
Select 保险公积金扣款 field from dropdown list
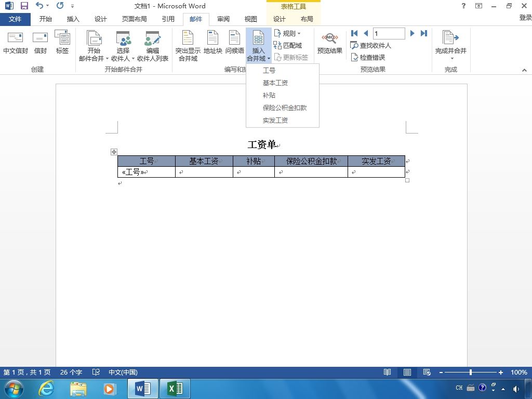click(x=282, y=108)
